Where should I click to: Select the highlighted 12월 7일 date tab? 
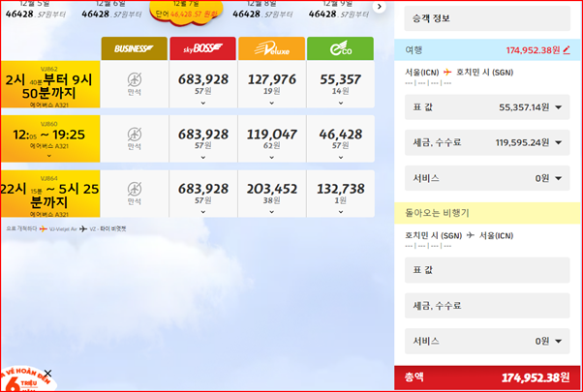(186, 12)
